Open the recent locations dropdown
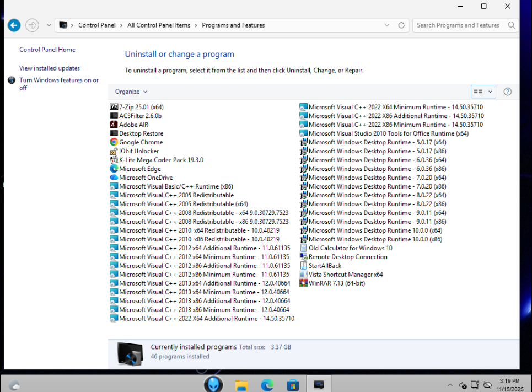532x392 pixels. [x=49, y=25]
